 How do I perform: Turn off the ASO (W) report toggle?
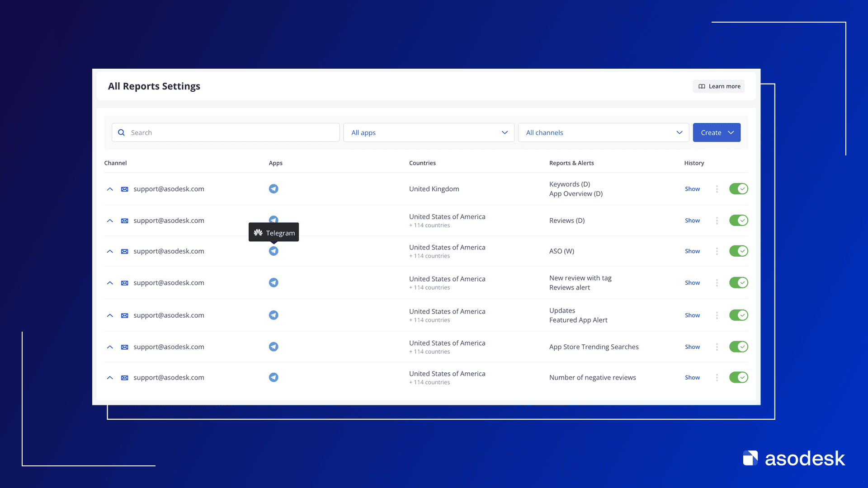[x=738, y=251]
